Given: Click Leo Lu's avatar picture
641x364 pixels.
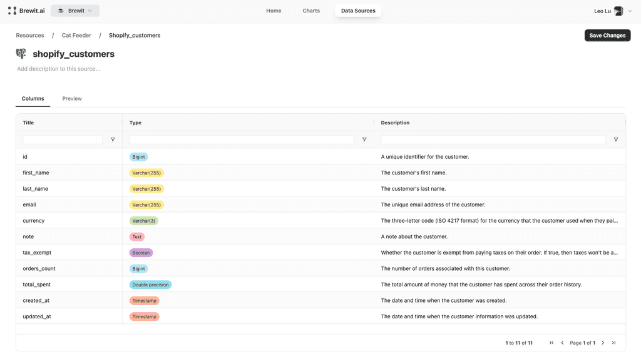Looking at the screenshot, I should (x=618, y=10).
